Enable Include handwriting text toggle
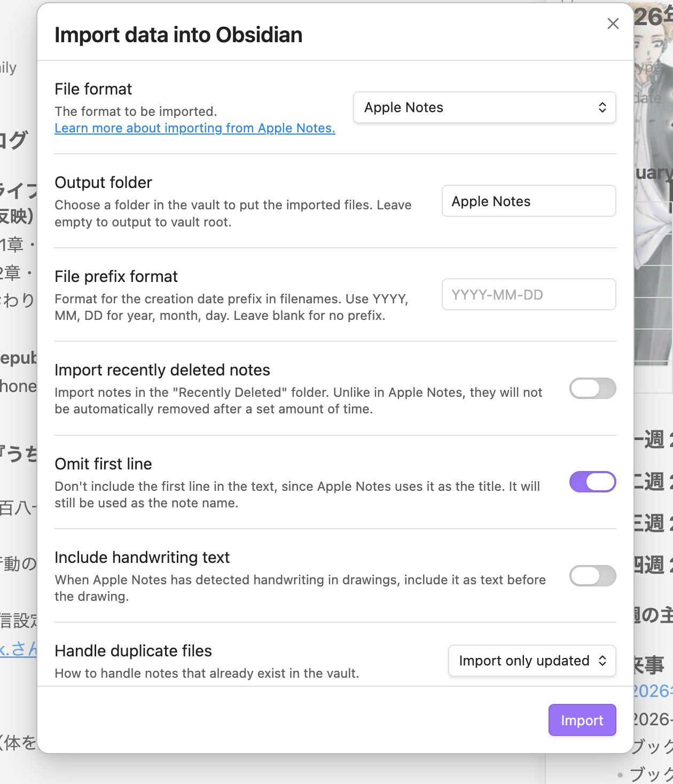This screenshot has height=784, width=673. click(593, 576)
